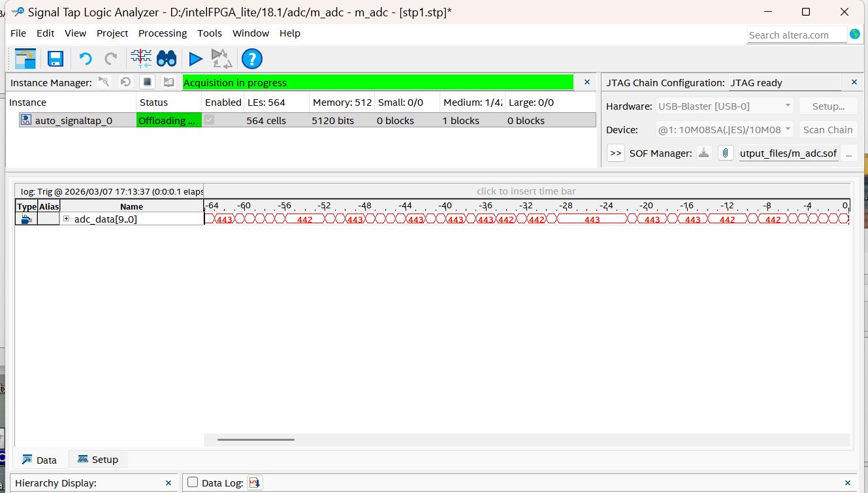Click the SOF Manager paperclip attach icon

tap(725, 153)
